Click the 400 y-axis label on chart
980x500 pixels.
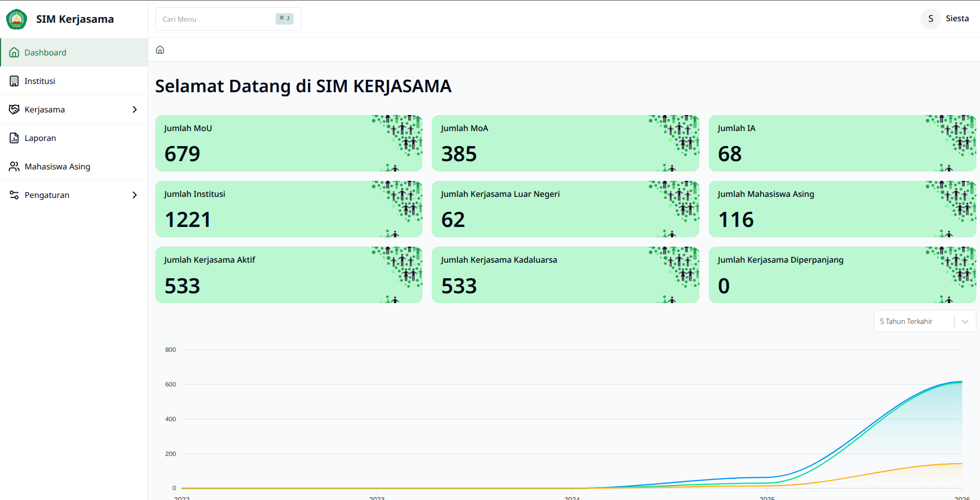tap(170, 419)
